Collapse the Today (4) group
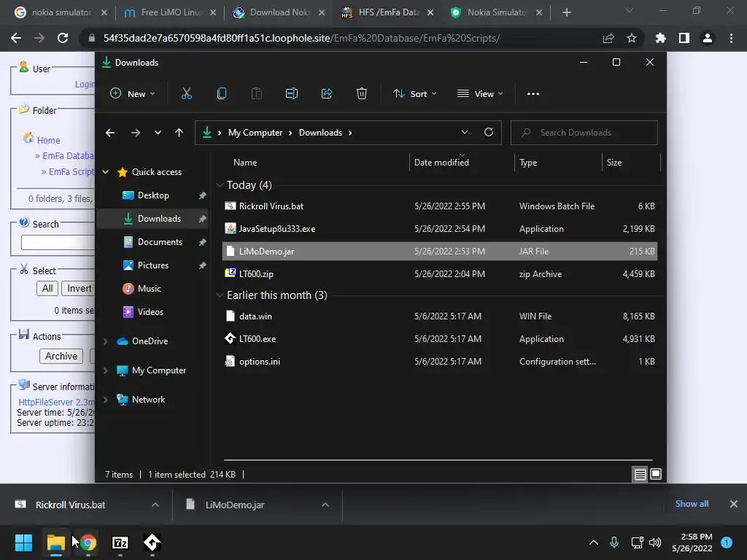The height and width of the screenshot is (560, 747). pos(220,185)
